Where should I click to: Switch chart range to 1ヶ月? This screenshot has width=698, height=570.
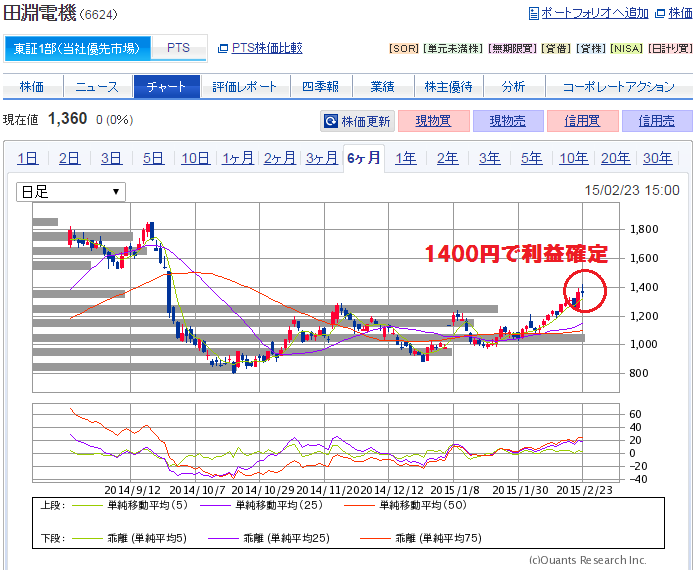[238, 158]
